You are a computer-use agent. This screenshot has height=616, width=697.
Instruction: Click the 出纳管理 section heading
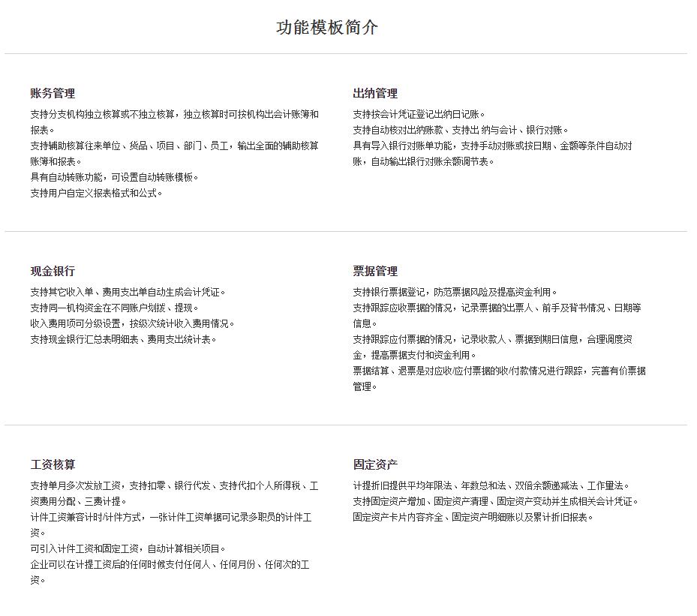[375, 94]
